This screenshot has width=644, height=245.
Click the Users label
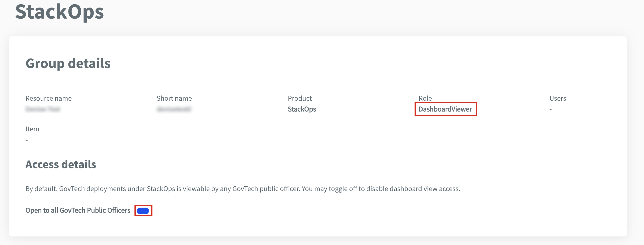click(558, 98)
